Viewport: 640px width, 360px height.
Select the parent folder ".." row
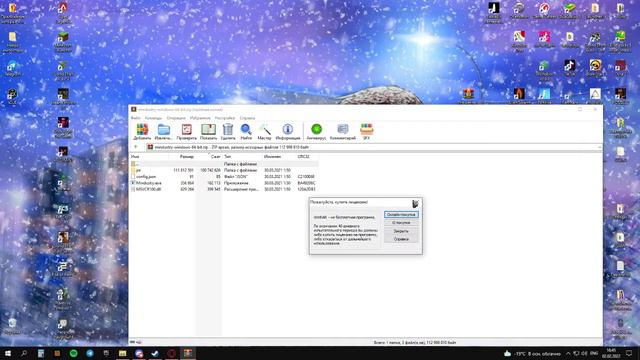[x=224, y=164]
